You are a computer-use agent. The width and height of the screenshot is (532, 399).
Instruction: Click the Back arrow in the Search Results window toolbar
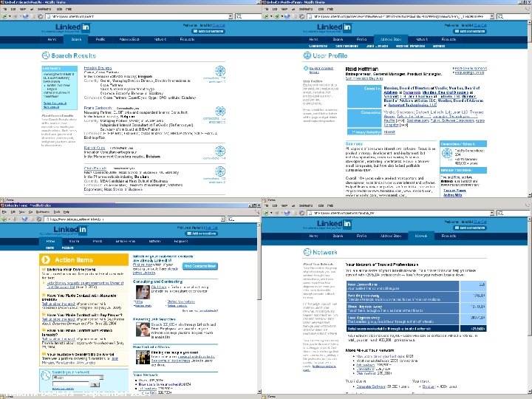(x=4, y=16)
